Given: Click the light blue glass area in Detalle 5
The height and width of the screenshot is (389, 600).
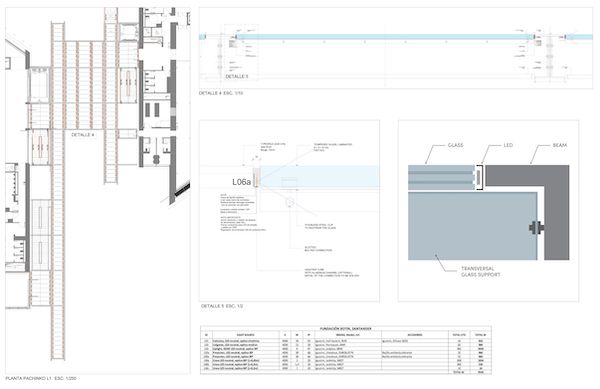Looking at the screenshot, I should pyautogui.click(x=320, y=177).
